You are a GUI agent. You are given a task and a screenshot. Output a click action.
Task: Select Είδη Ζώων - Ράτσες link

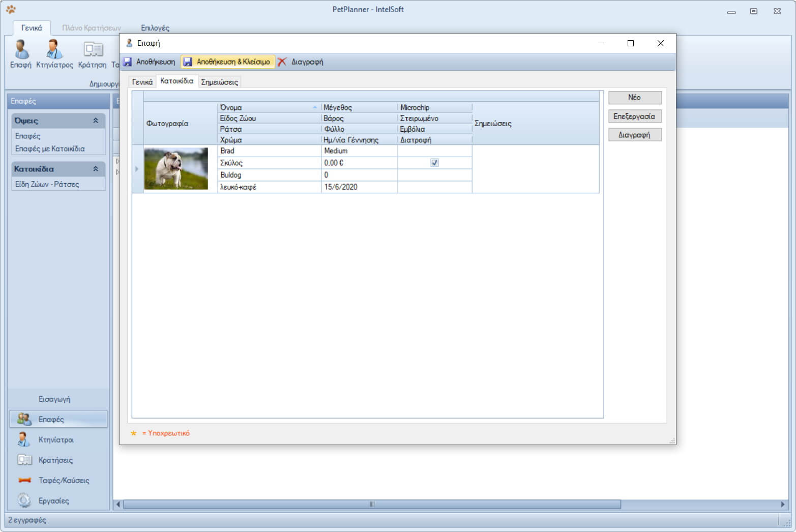point(47,184)
